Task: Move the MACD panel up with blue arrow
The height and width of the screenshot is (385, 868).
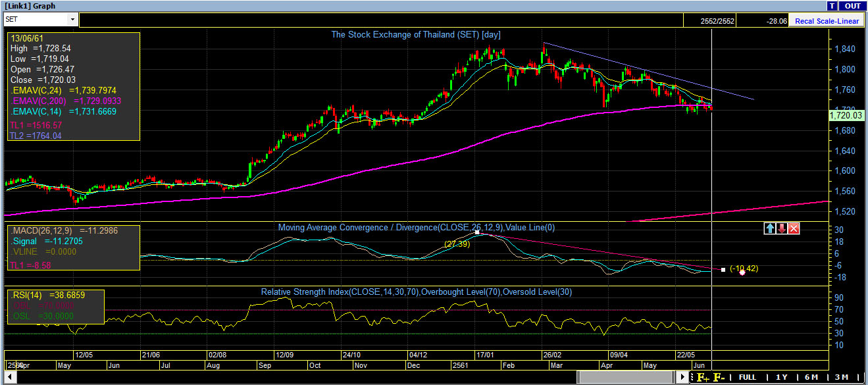Action: pos(770,228)
